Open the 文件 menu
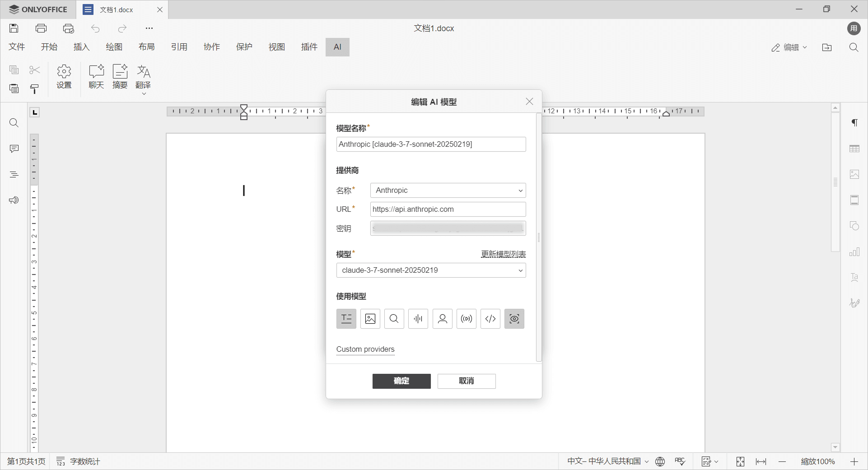This screenshot has width=868, height=470. (x=17, y=47)
